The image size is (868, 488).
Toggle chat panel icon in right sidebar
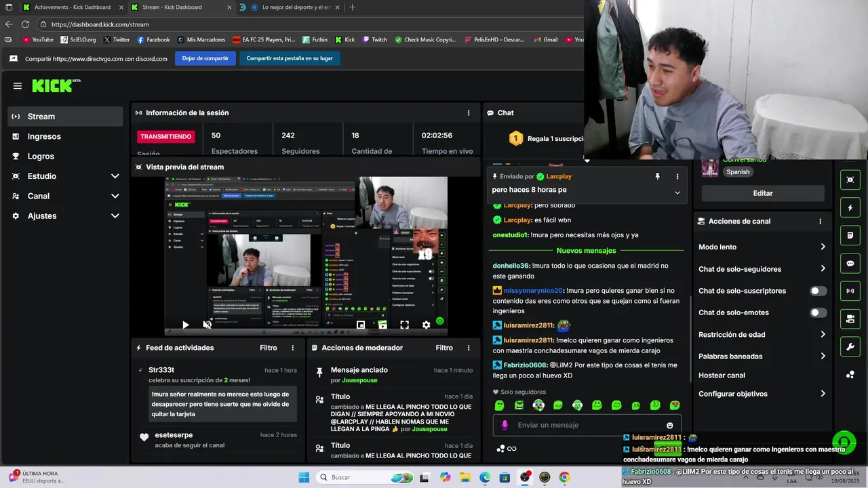click(850, 263)
